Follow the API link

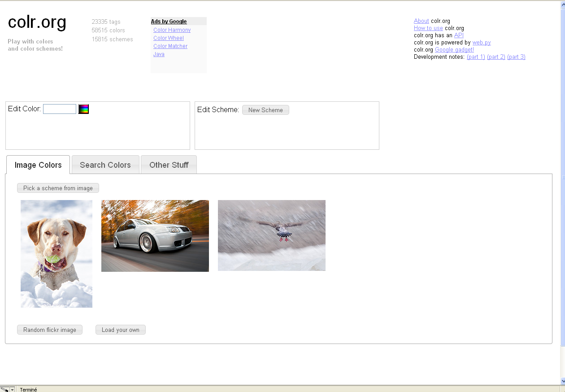[459, 35]
